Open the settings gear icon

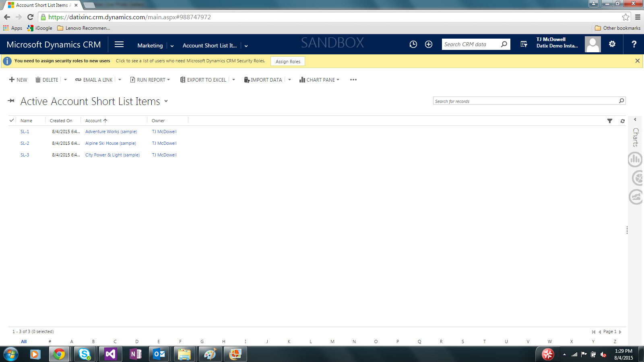612,44
